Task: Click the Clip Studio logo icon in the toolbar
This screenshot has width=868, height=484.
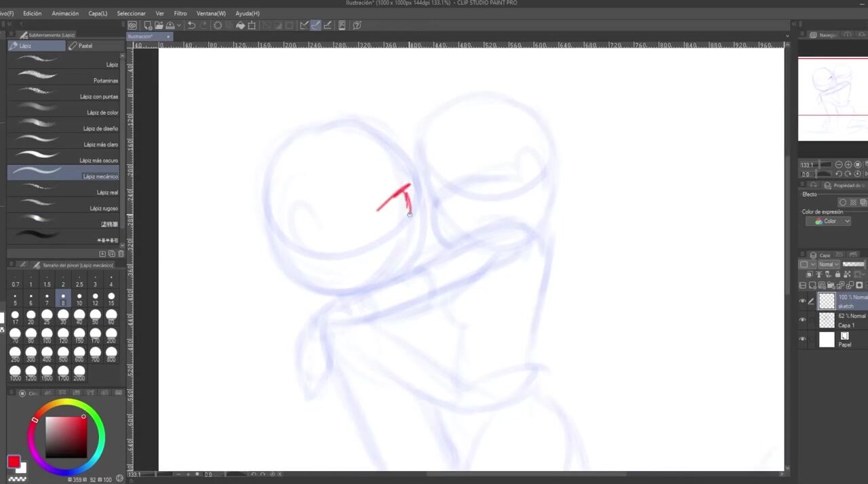Action: coord(133,26)
